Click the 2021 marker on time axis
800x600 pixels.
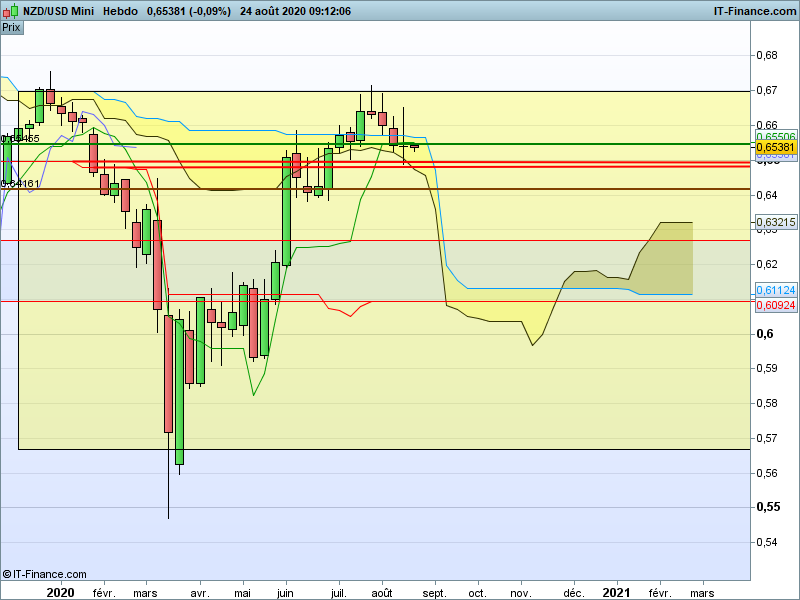click(x=616, y=592)
